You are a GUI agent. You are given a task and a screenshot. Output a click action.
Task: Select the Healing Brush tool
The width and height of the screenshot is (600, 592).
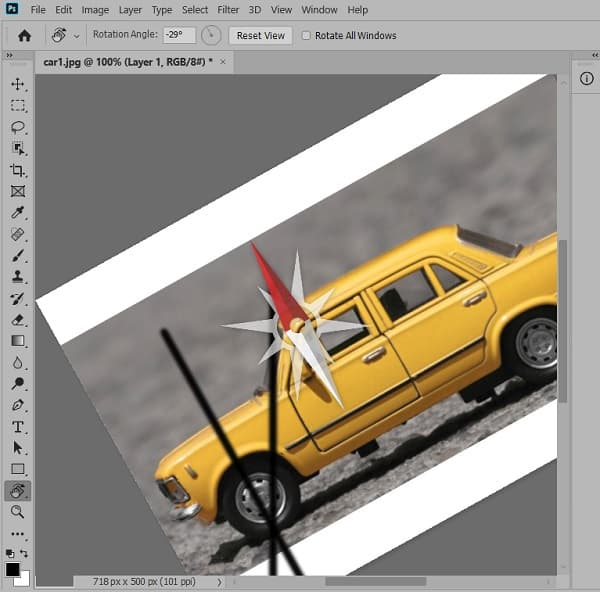(x=18, y=234)
